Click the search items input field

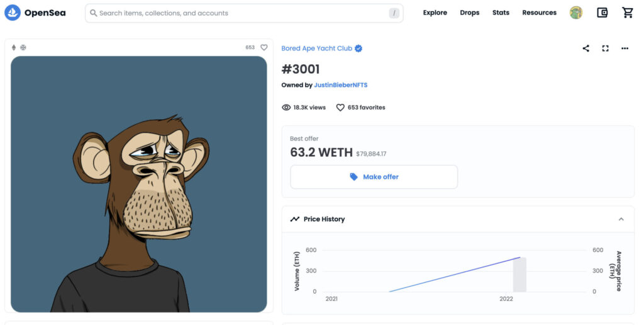point(244,13)
